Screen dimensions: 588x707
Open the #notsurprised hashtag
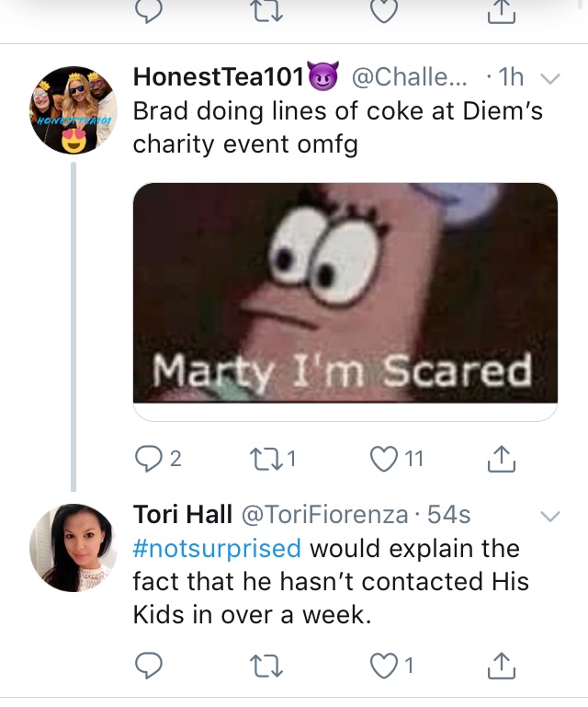pyautogui.click(x=217, y=548)
